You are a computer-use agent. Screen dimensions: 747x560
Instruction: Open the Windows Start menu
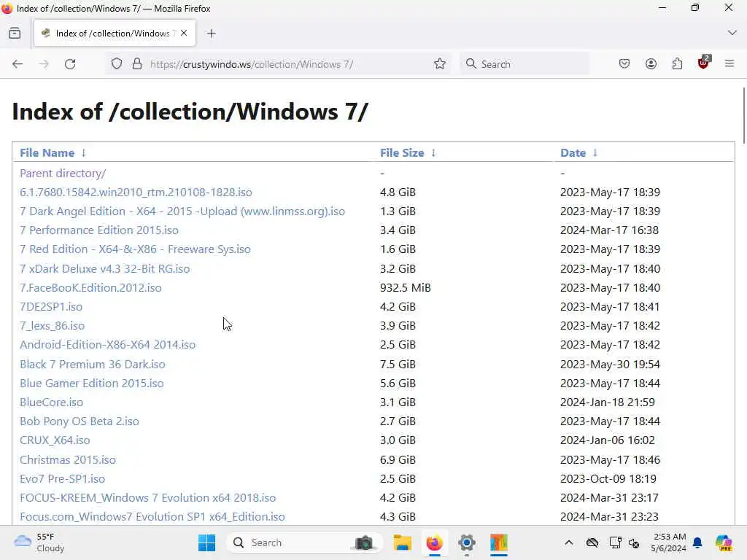click(206, 542)
